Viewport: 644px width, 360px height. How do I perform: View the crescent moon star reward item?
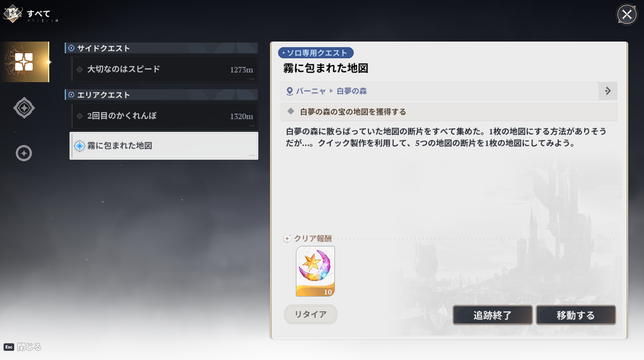[x=315, y=271]
